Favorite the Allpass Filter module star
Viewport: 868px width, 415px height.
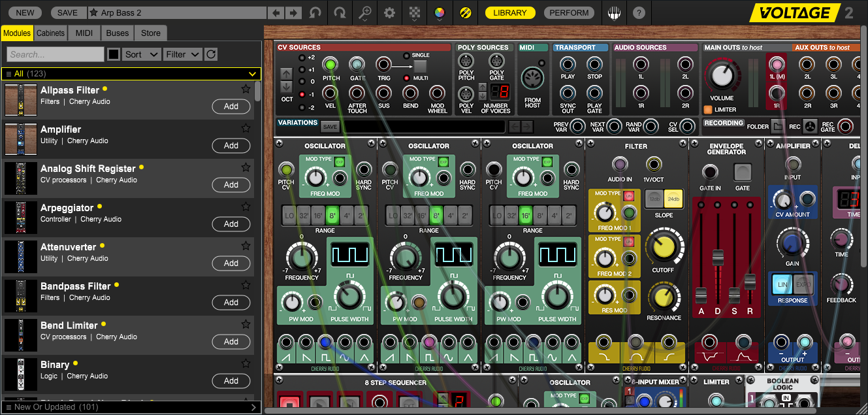(x=246, y=89)
